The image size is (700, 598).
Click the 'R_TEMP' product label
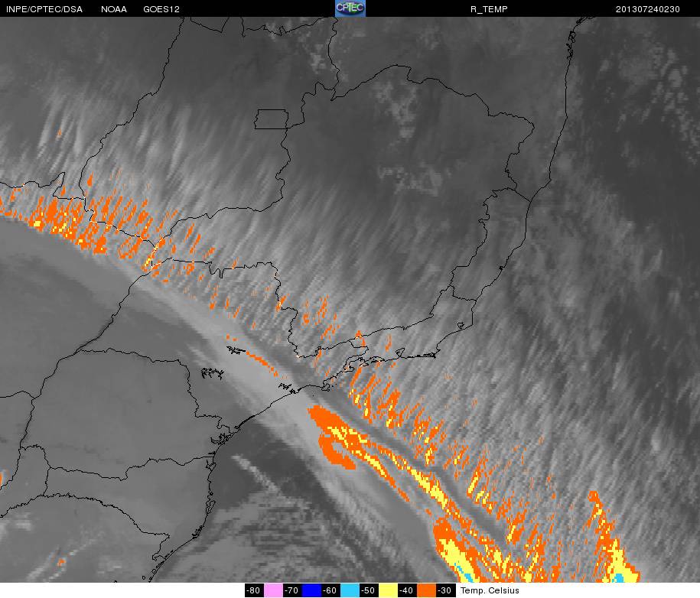click(x=489, y=9)
